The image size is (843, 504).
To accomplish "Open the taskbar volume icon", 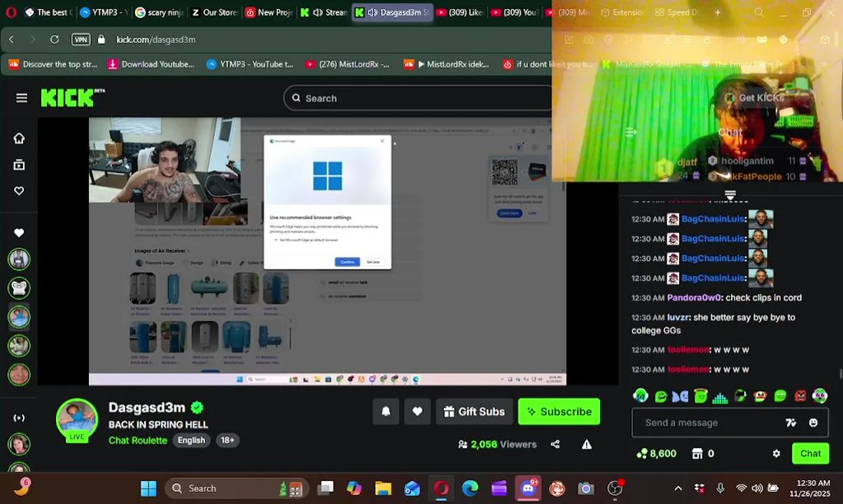I will (x=758, y=488).
